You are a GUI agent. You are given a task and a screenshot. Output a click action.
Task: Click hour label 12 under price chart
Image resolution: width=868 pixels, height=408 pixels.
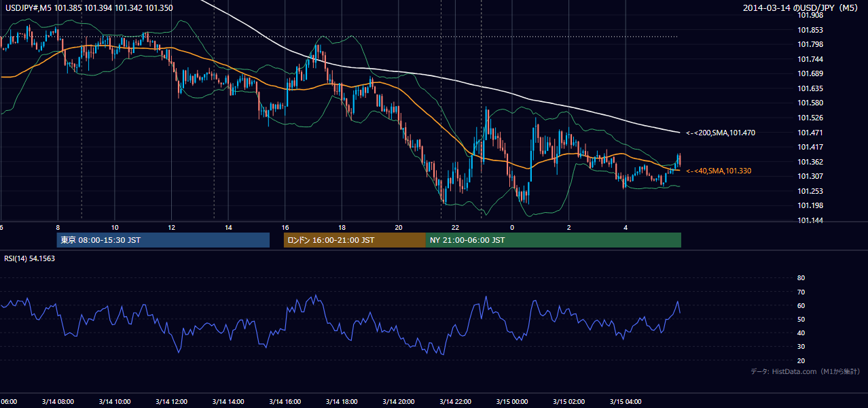click(x=172, y=227)
